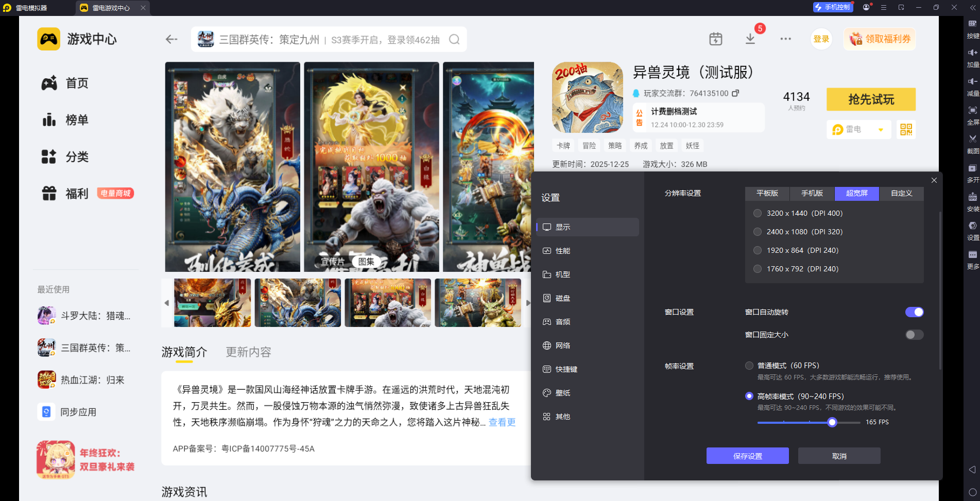Click the 抢先试玩 button

click(x=871, y=99)
